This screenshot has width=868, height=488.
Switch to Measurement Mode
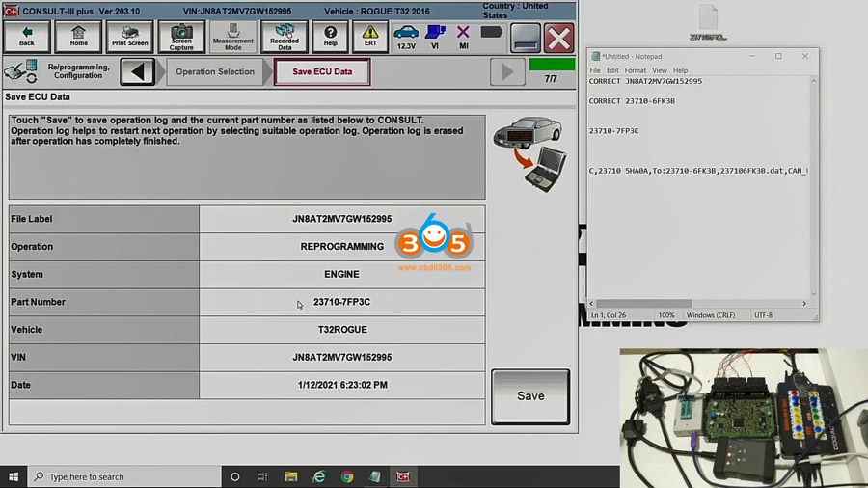(x=232, y=37)
